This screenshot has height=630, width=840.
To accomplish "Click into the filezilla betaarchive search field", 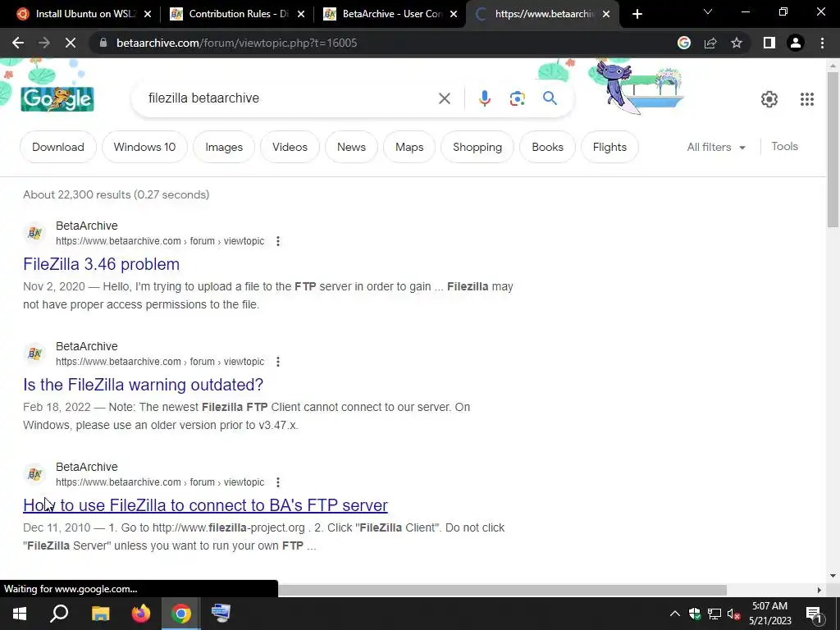I will pos(290,98).
